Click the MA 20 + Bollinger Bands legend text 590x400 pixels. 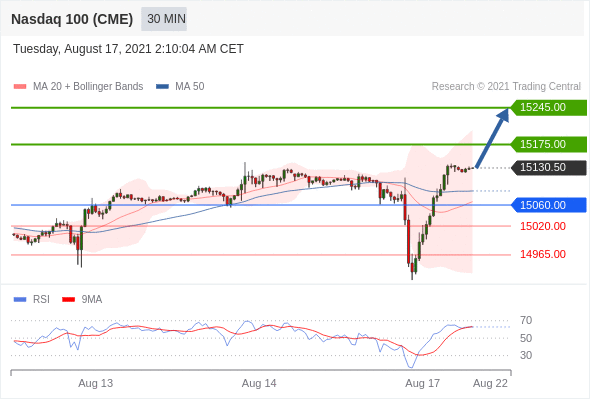[88, 87]
